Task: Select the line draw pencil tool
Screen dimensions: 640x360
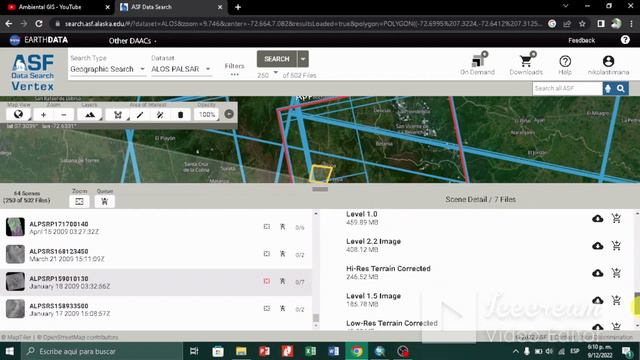Action: coord(140,115)
